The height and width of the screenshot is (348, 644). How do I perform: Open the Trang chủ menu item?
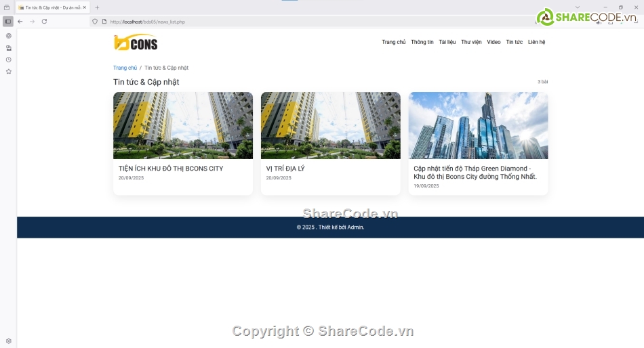coord(393,42)
